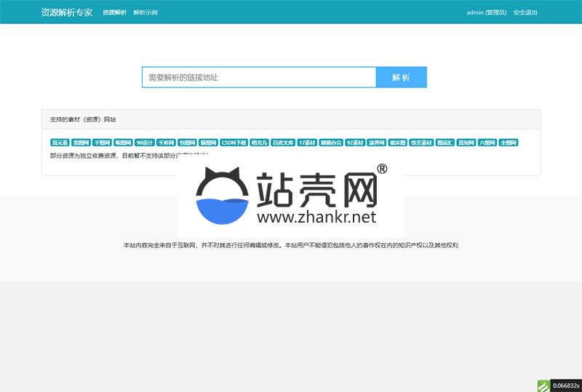Select the 90设计 site tag
Image resolution: width=582 pixels, height=392 pixels.
click(144, 143)
